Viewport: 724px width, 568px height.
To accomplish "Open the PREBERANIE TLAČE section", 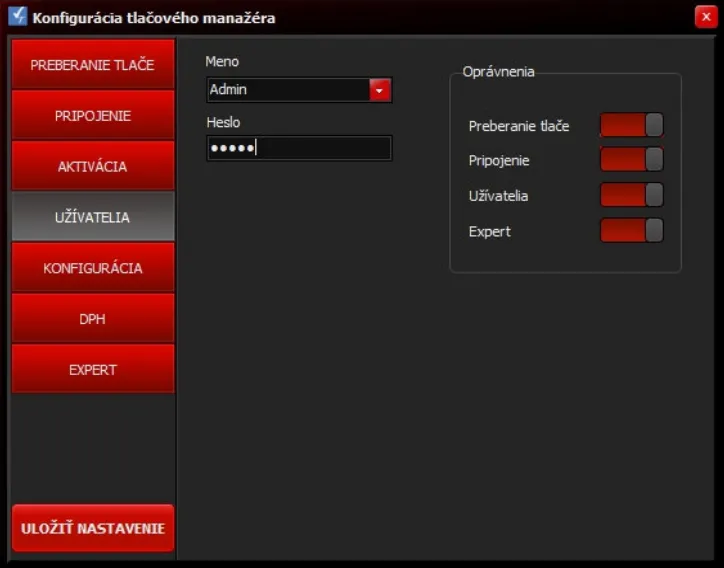I will click(x=93, y=64).
